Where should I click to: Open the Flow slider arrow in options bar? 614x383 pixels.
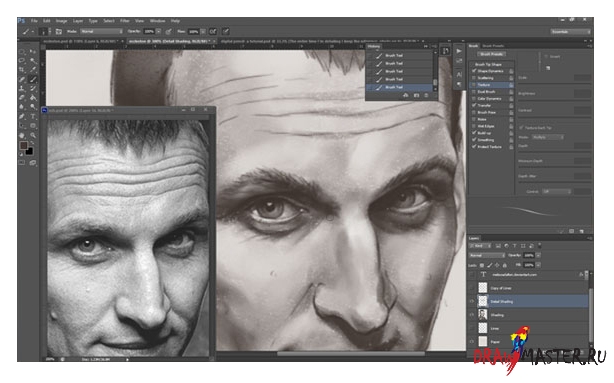point(203,31)
